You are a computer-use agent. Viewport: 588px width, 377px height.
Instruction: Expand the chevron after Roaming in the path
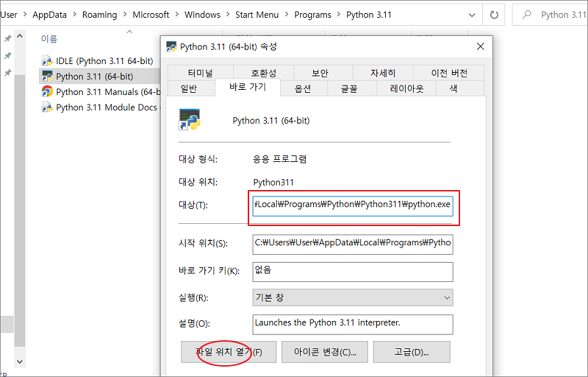[x=125, y=15]
